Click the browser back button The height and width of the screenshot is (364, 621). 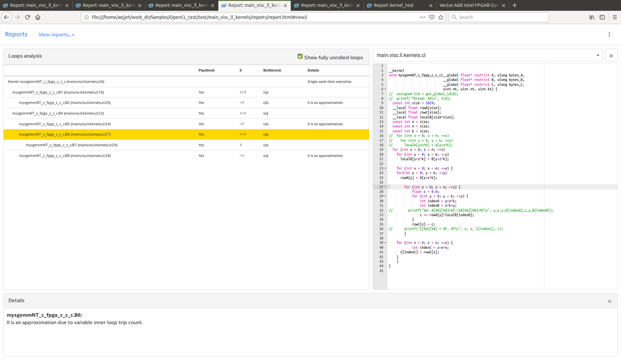(7, 17)
